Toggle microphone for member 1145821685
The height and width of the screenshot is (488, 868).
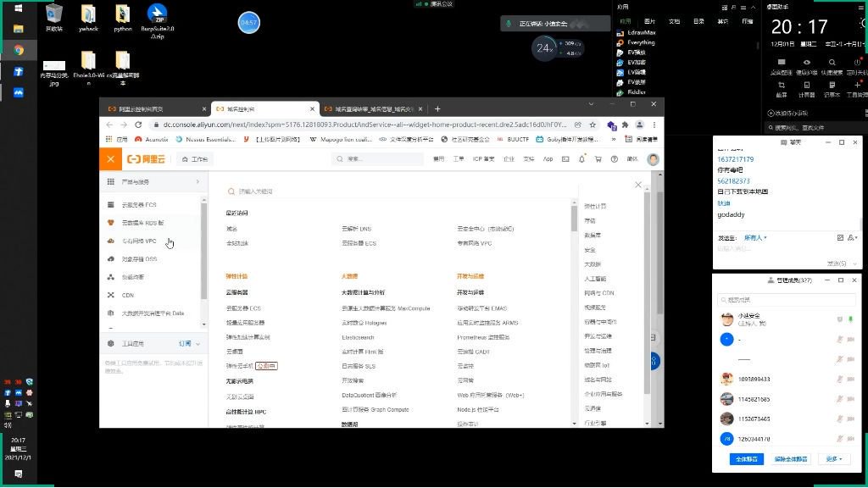840,399
